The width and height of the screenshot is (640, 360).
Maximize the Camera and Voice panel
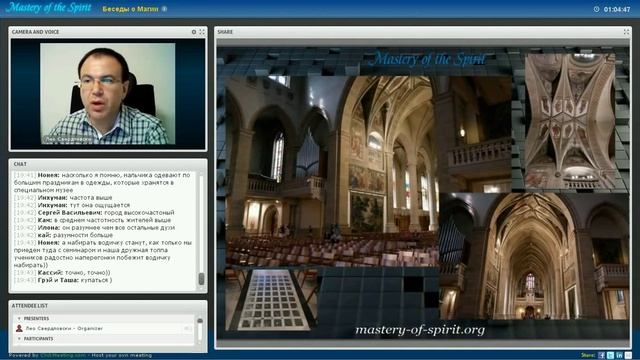tap(202, 32)
